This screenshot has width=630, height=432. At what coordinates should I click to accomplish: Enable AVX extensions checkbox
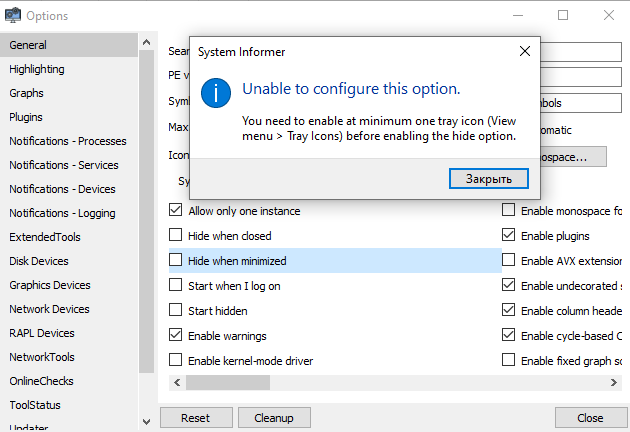tap(509, 260)
